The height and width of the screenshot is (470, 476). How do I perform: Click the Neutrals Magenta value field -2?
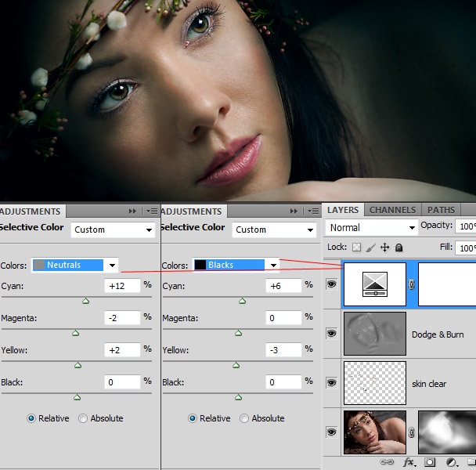[122, 318]
